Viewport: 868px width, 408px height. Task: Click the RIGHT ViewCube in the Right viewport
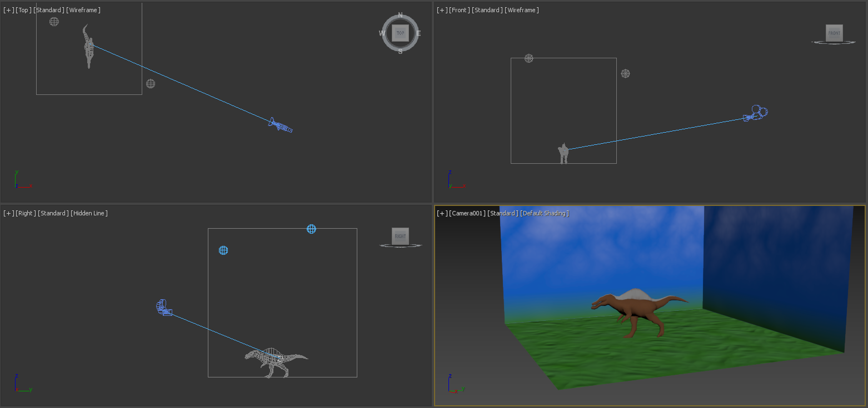(x=401, y=236)
